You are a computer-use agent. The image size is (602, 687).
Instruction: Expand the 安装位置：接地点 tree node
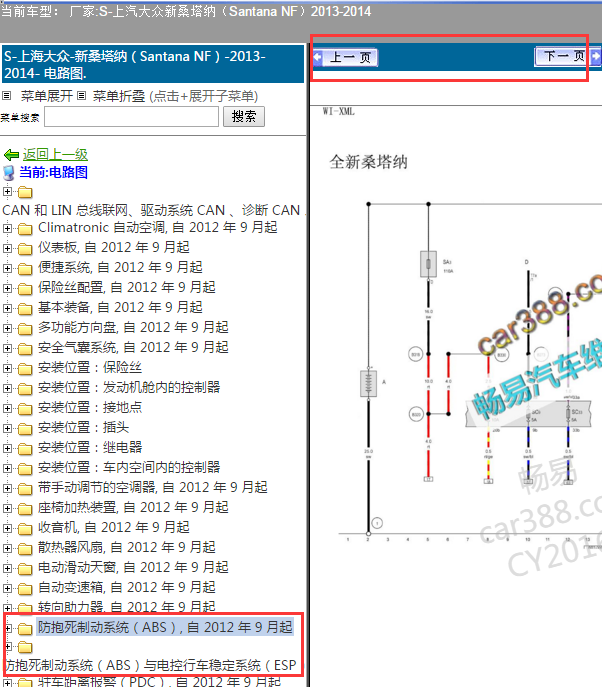[x=7, y=408]
